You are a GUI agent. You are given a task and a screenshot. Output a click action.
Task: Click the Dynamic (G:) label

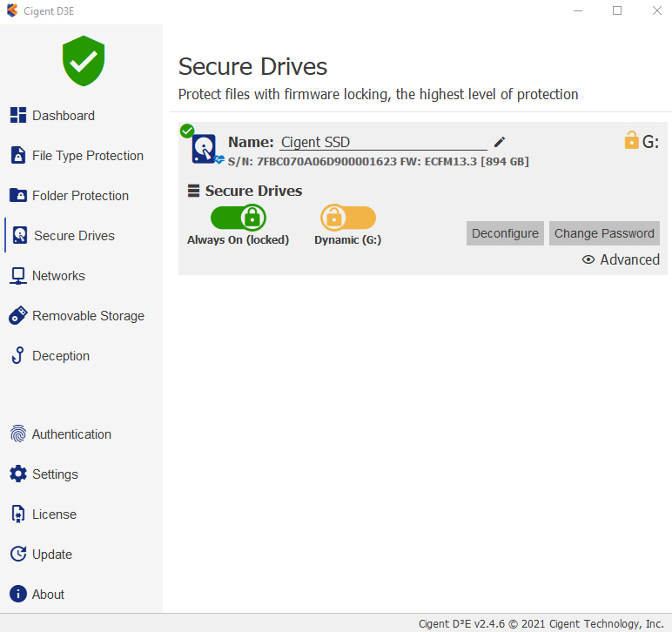[x=347, y=239]
